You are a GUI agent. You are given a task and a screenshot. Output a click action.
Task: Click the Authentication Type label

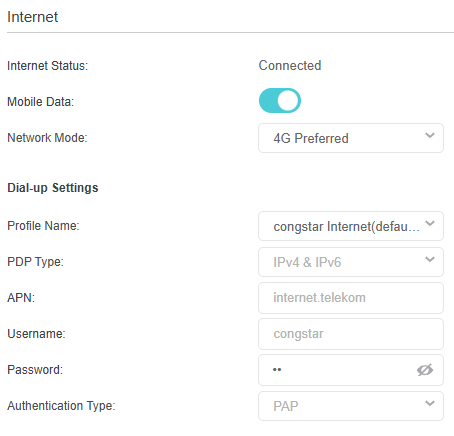[x=61, y=406]
